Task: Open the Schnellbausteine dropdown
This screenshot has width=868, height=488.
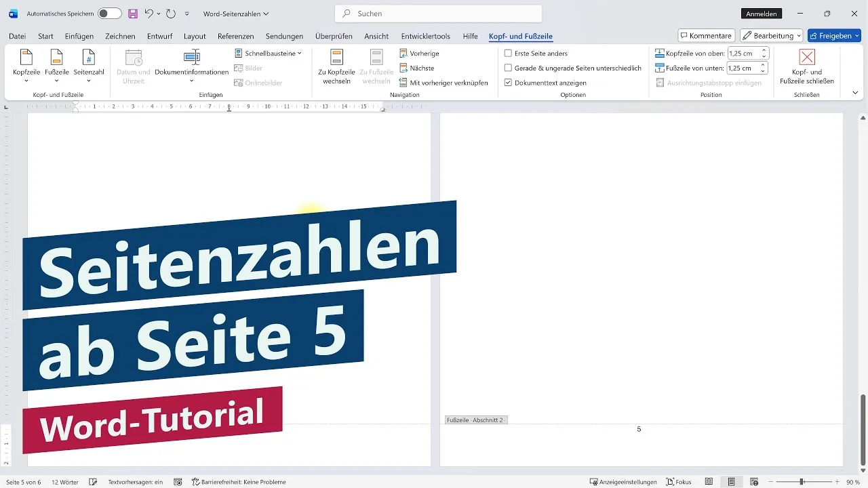Action: tap(267, 53)
